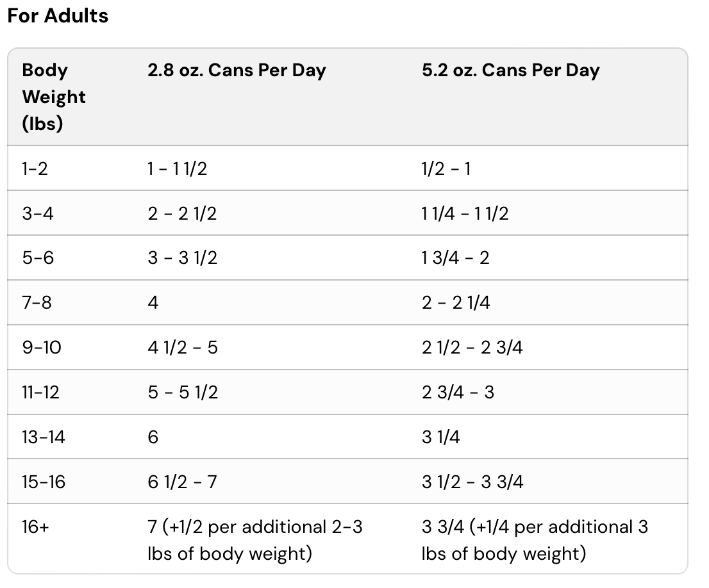This screenshot has width=709, height=588.
Task: Click the '6 1/2 - 7' cell
Action: (183, 482)
